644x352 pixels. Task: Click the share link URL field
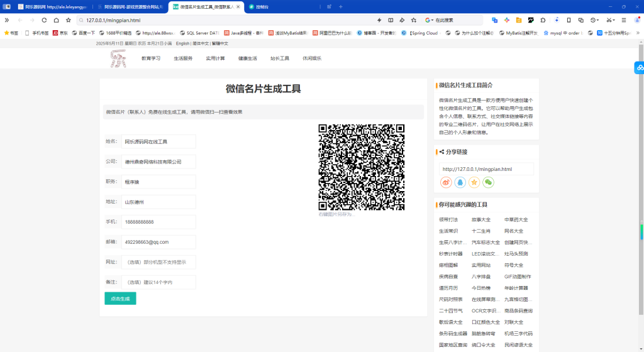[x=486, y=169]
